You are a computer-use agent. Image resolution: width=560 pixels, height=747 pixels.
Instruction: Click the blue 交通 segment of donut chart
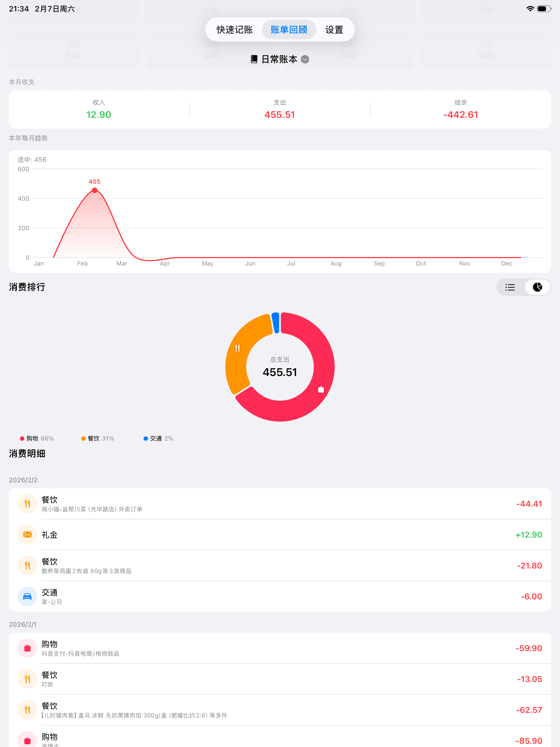[276, 323]
